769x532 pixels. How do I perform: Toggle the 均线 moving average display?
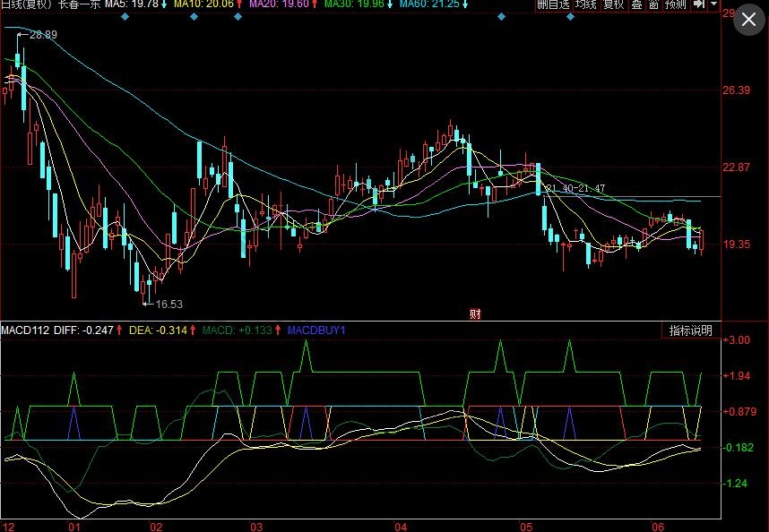point(585,5)
